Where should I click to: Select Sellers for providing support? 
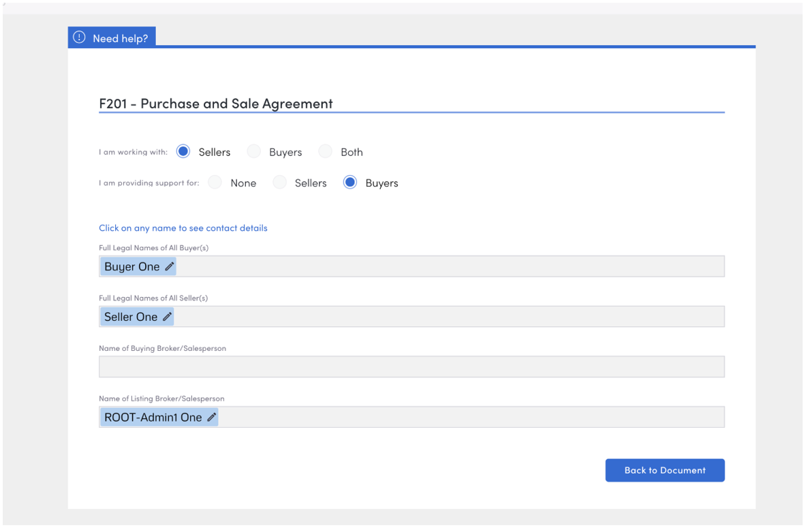point(279,183)
